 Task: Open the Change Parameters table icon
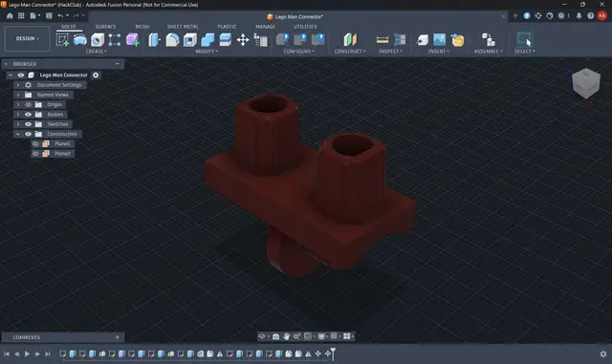pos(260,40)
